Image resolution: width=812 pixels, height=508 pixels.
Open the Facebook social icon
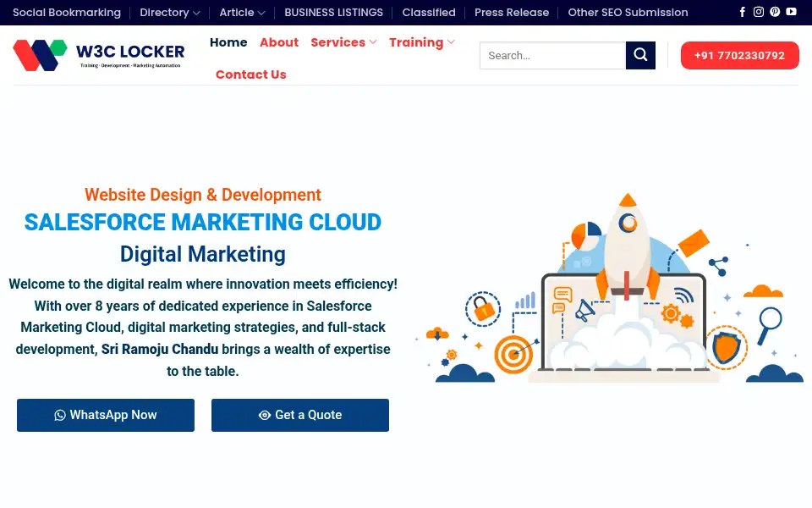(x=742, y=12)
